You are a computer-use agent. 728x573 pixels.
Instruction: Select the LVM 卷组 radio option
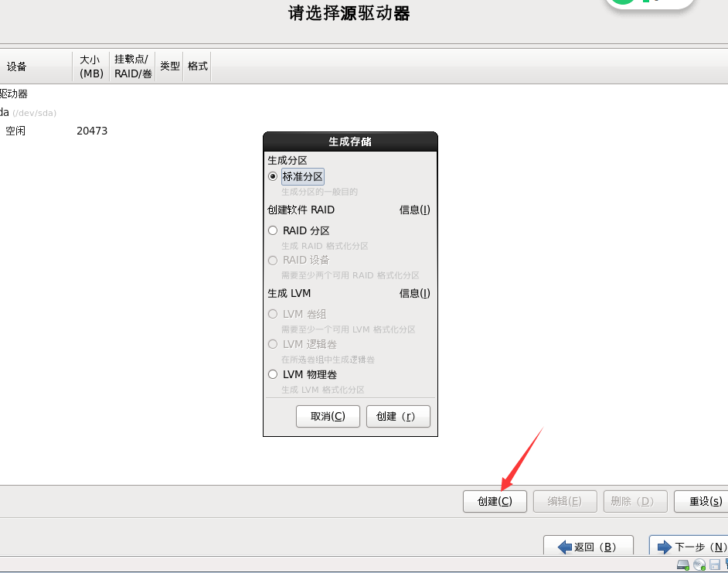point(273,314)
